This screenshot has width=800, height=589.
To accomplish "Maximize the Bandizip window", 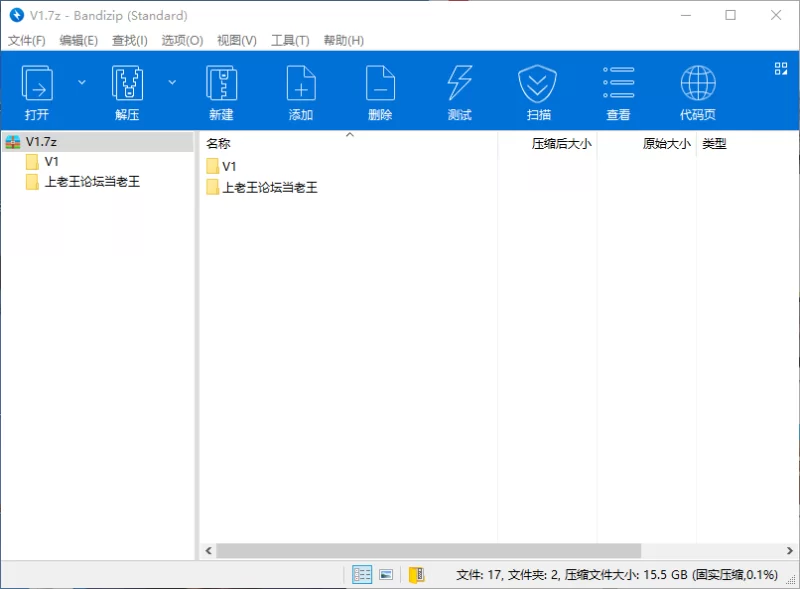I will pos(731,15).
